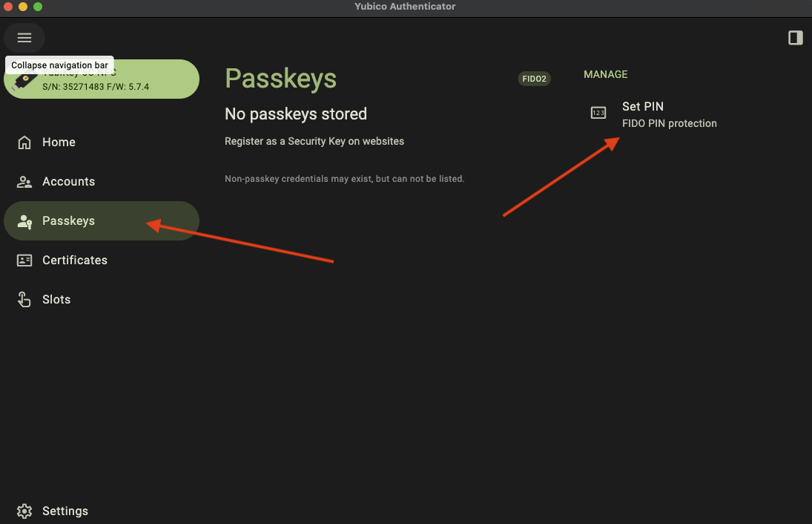
Task: Click the YubiKey device image icon
Action: (24, 82)
